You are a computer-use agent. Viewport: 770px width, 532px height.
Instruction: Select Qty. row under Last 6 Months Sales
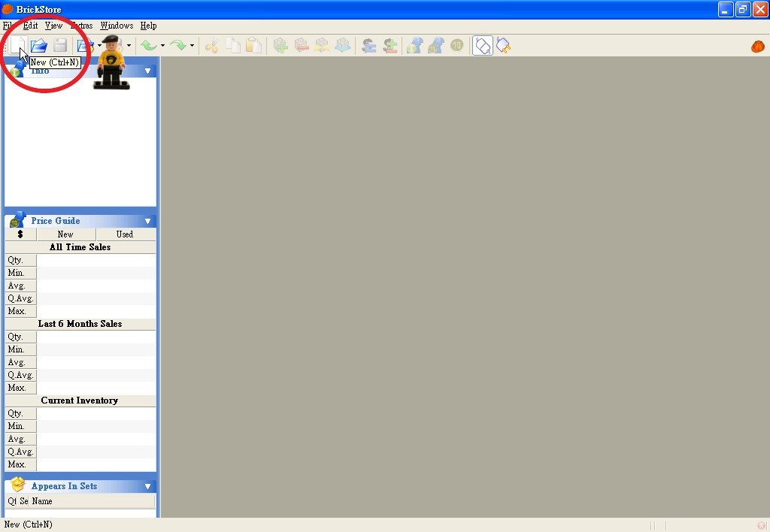[x=80, y=337]
